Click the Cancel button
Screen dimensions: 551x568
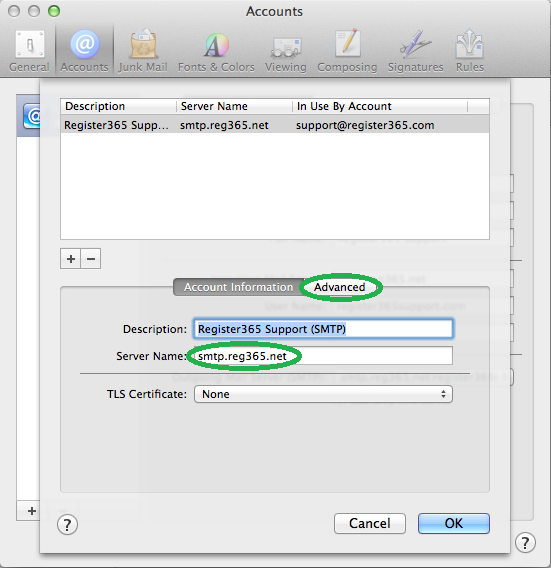[370, 523]
